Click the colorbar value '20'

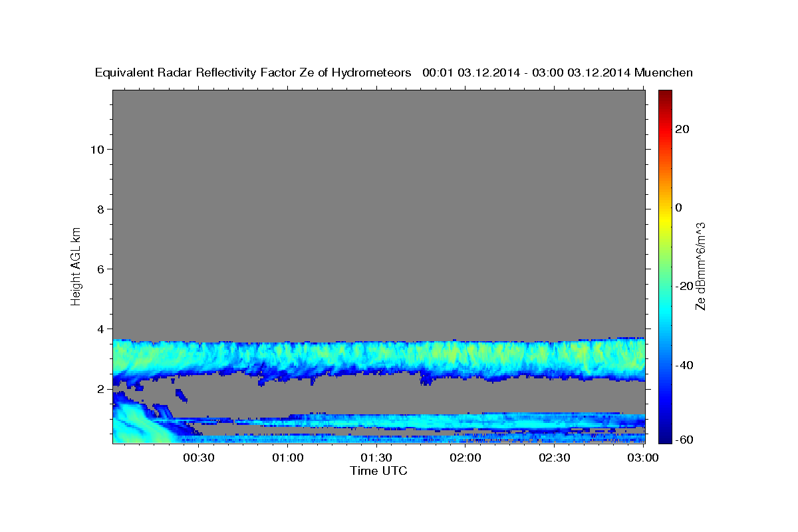pyautogui.click(x=681, y=128)
